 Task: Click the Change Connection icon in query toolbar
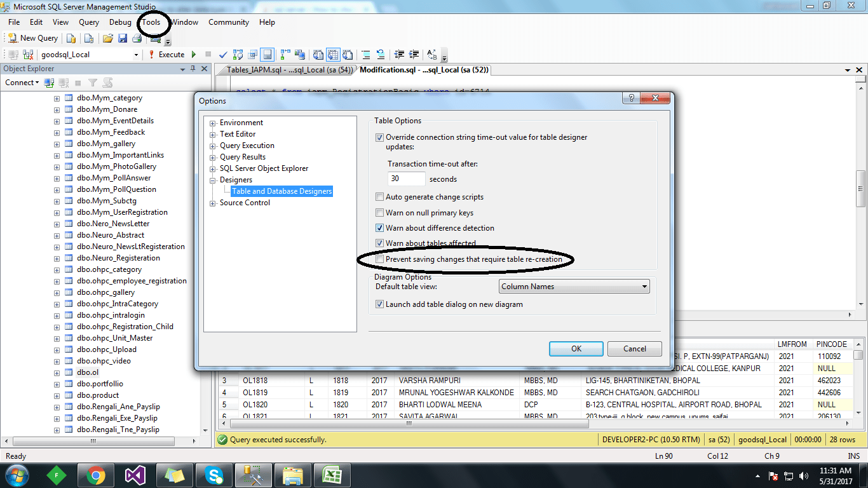(x=28, y=55)
